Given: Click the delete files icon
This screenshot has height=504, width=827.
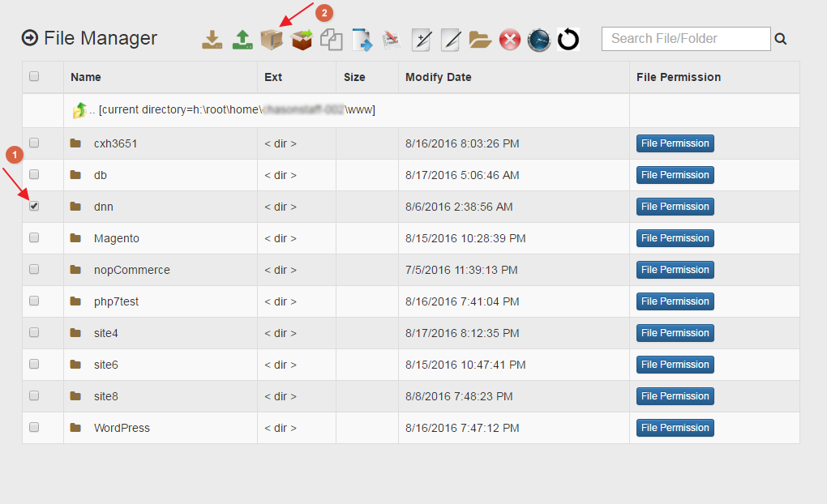Looking at the screenshot, I should click(x=509, y=38).
